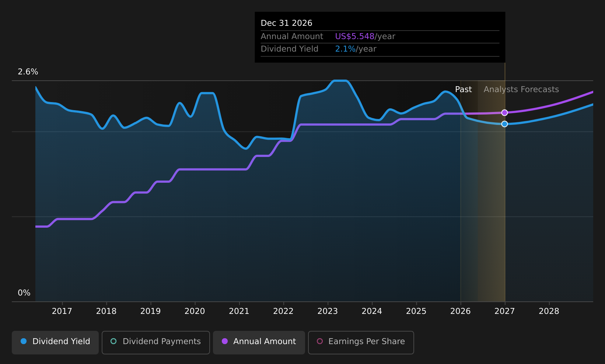Image resolution: width=605 pixels, height=364 pixels.
Task: Enable the Earnings Per Share series
Action: click(x=361, y=342)
